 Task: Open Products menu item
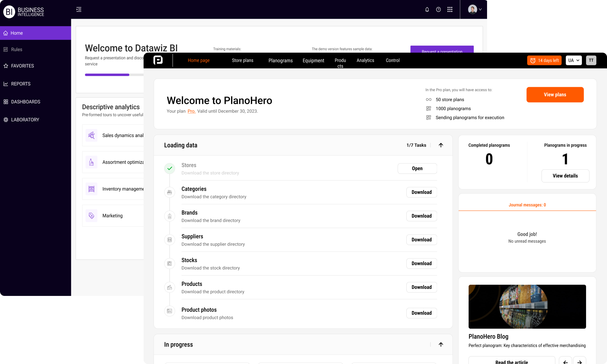tap(340, 63)
